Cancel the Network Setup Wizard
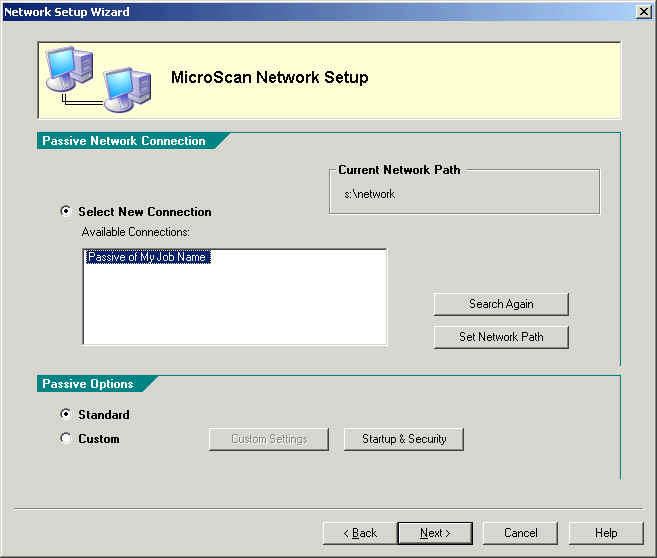This screenshot has width=657, height=558. pyautogui.click(x=520, y=533)
